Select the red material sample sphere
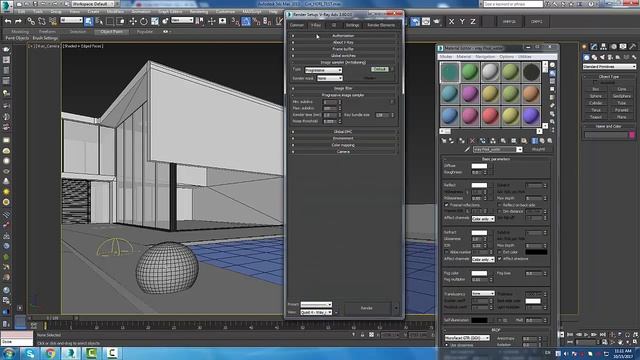640x360 pixels. (x=490, y=116)
